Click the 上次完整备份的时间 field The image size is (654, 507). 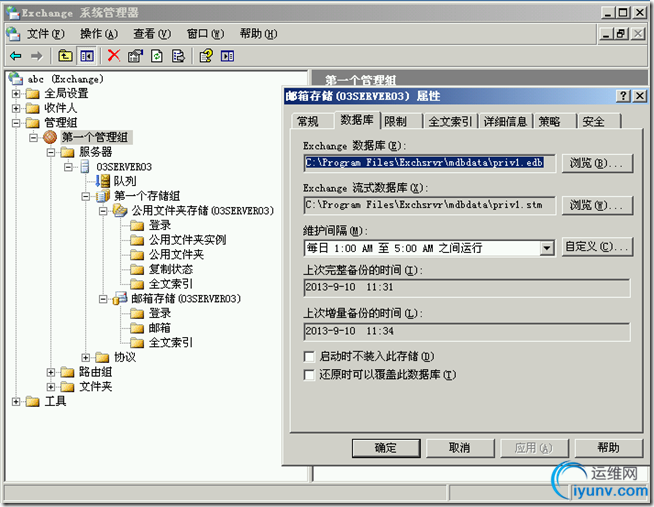467,287
